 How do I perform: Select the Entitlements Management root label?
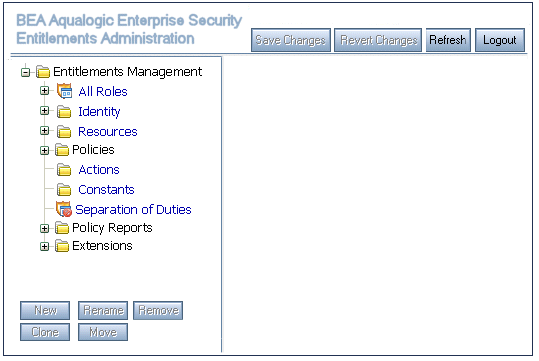point(128,72)
